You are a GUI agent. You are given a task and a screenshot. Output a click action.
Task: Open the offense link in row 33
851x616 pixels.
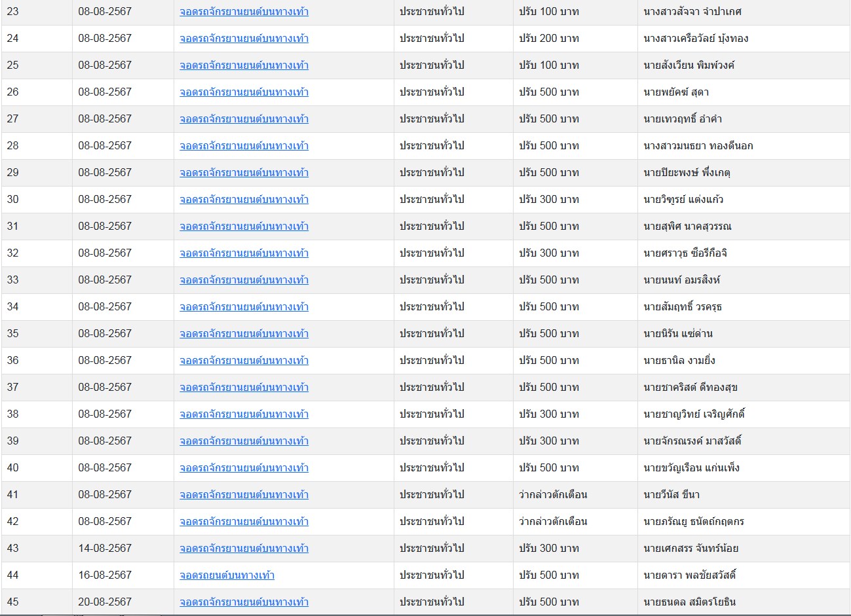tap(244, 280)
